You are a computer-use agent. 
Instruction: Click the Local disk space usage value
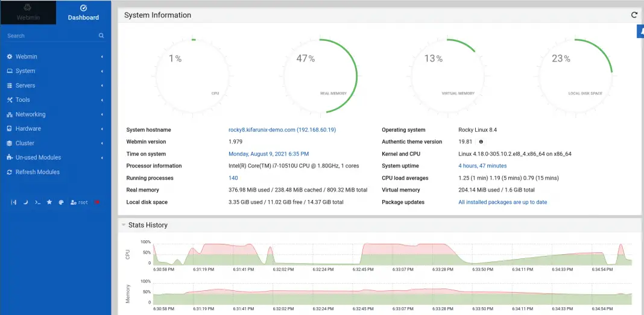click(x=286, y=202)
